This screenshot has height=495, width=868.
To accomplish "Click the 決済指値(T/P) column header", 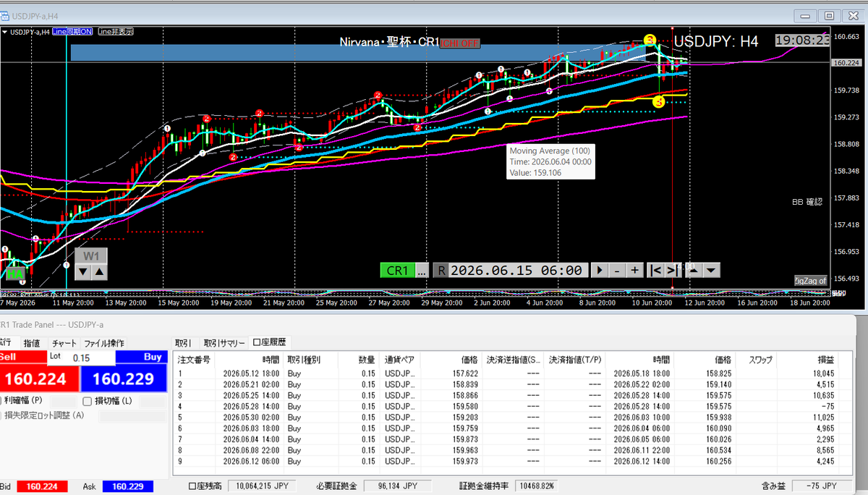I will [x=574, y=359].
